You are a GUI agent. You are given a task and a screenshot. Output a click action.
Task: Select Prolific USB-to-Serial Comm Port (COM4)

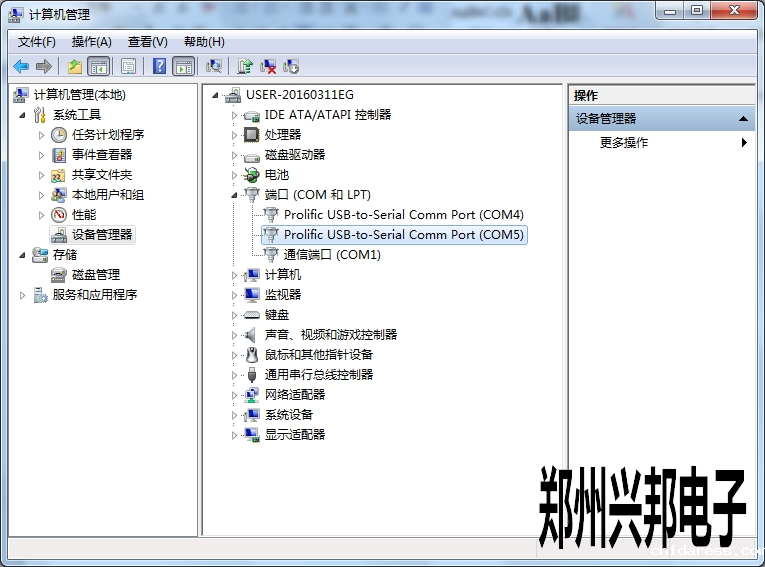[x=403, y=215]
